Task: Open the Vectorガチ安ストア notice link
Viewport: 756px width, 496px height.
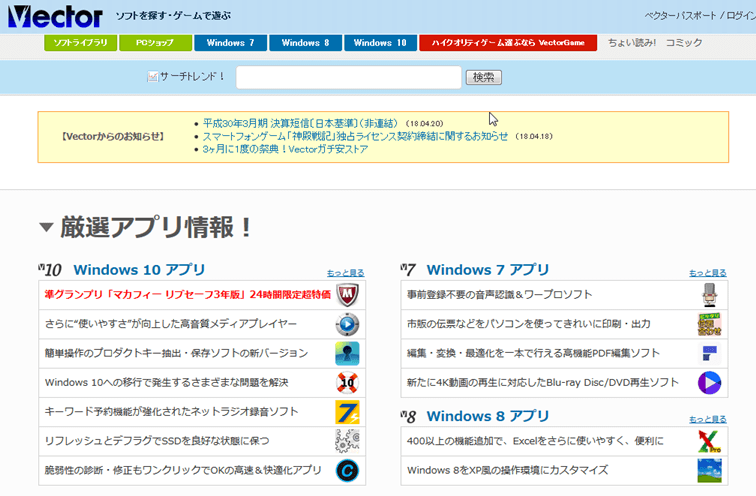Action: click(x=285, y=149)
